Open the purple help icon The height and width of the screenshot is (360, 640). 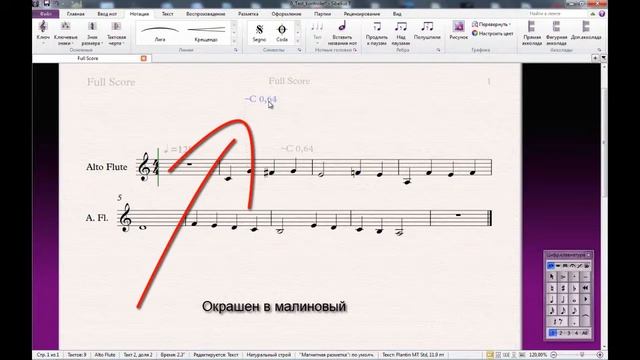[602, 14]
